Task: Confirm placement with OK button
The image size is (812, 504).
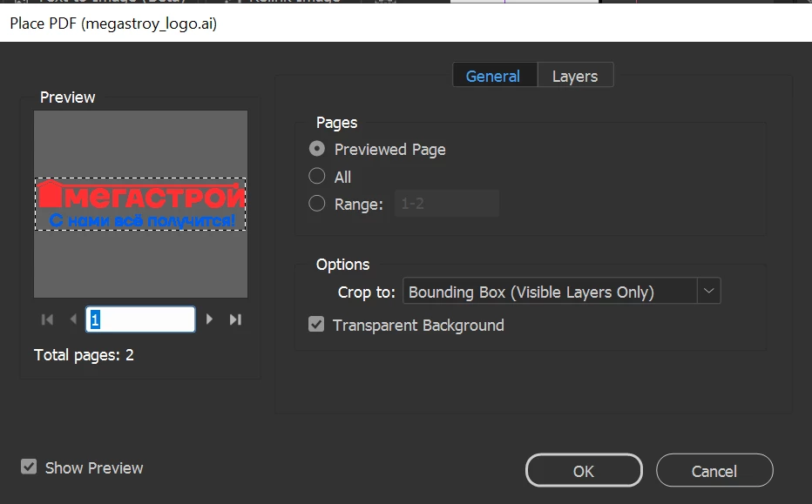Action: point(584,470)
